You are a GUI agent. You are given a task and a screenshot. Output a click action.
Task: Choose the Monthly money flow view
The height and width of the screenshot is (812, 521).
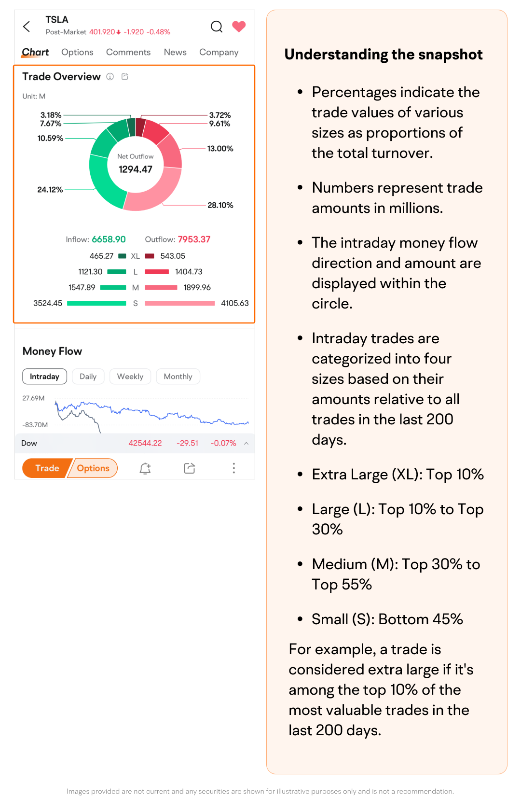tap(178, 377)
